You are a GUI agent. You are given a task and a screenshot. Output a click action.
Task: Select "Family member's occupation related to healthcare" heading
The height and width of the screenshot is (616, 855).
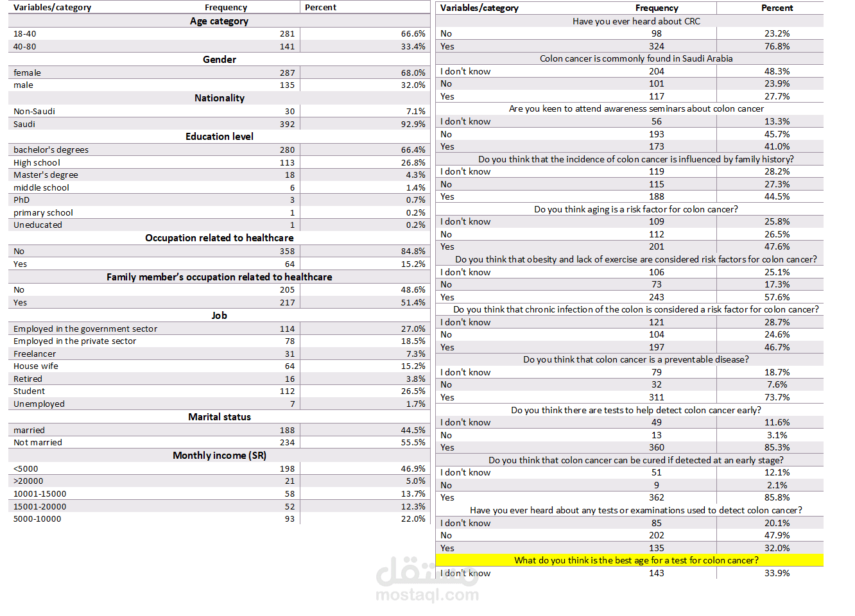pyautogui.click(x=220, y=277)
